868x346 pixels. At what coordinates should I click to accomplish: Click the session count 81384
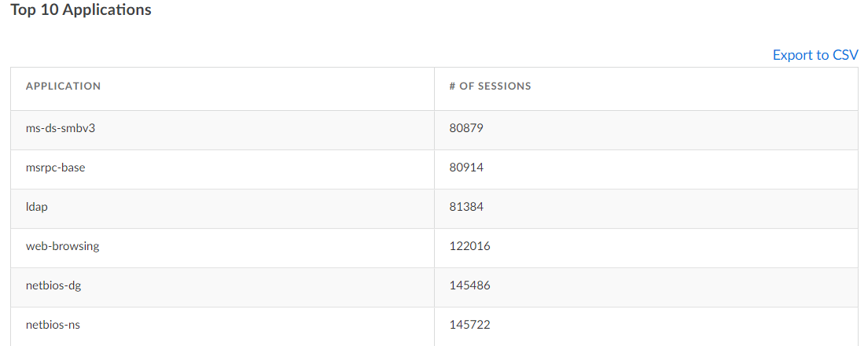[466, 207]
